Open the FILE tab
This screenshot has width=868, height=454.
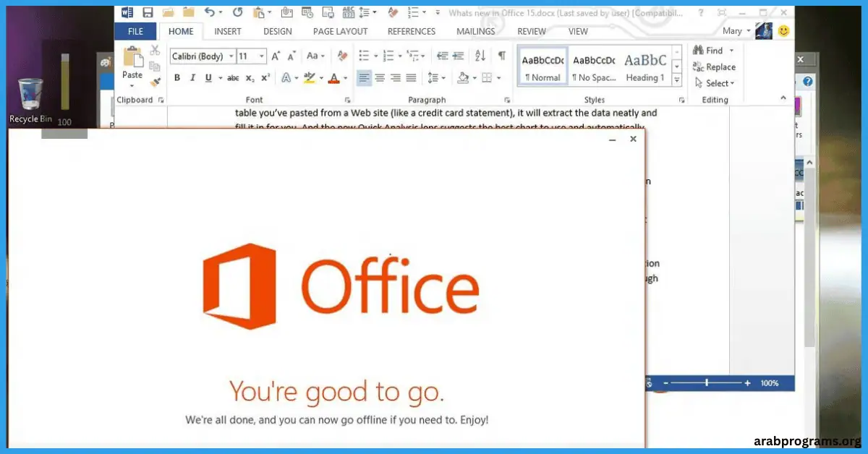click(135, 31)
